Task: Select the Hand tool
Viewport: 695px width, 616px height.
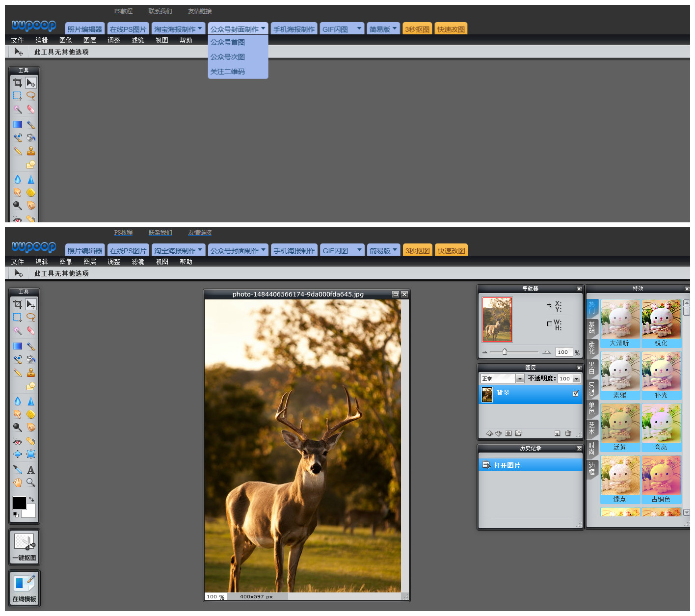Action: click(x=18, y=482)
